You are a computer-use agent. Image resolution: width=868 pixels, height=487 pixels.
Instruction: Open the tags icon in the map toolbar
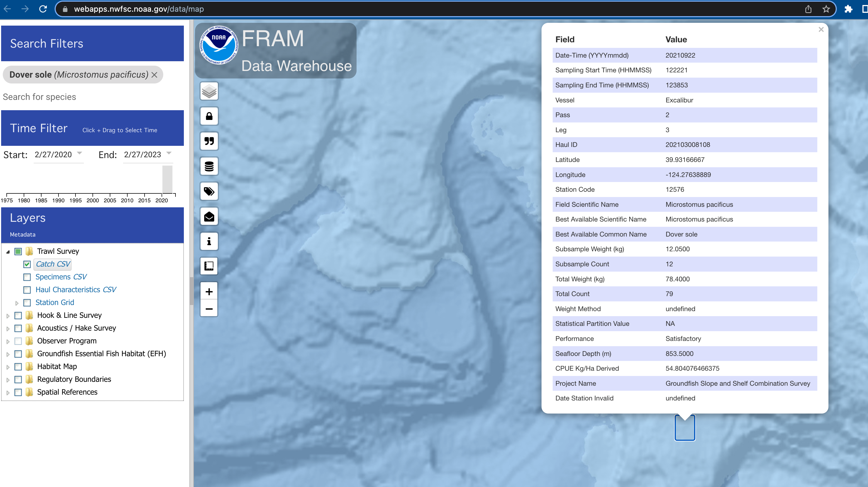(209, 191)
